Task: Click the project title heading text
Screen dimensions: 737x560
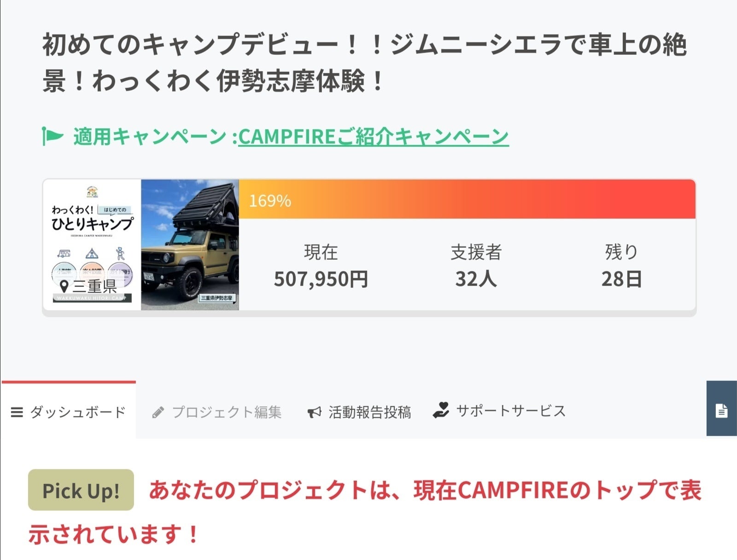Action: point(364,63)
